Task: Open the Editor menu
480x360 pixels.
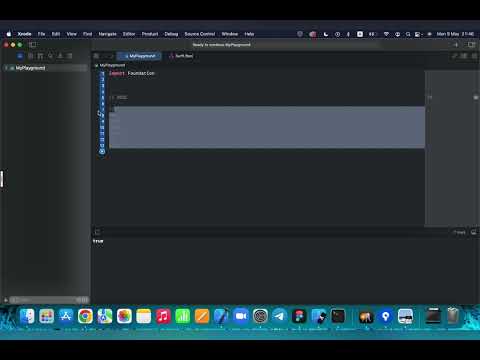Action: pyautogui.click(x=129, y=34)
